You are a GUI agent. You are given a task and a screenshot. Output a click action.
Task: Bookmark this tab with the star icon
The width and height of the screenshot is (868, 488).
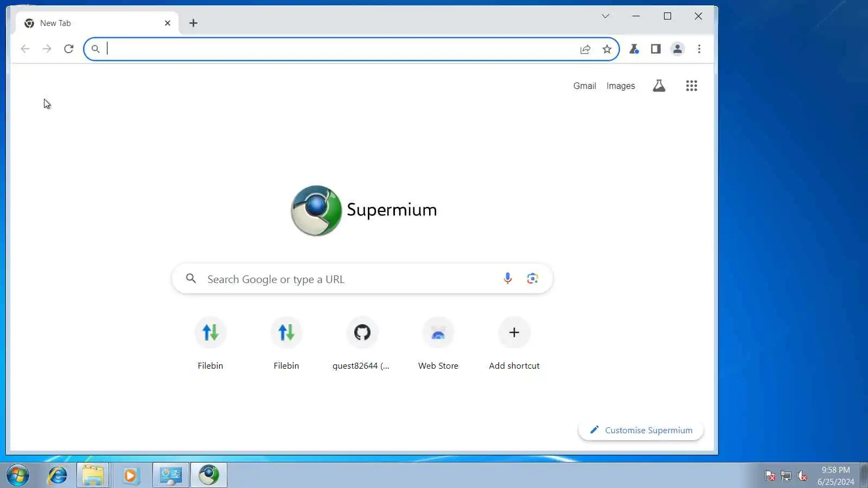click(x=607, y=49)
